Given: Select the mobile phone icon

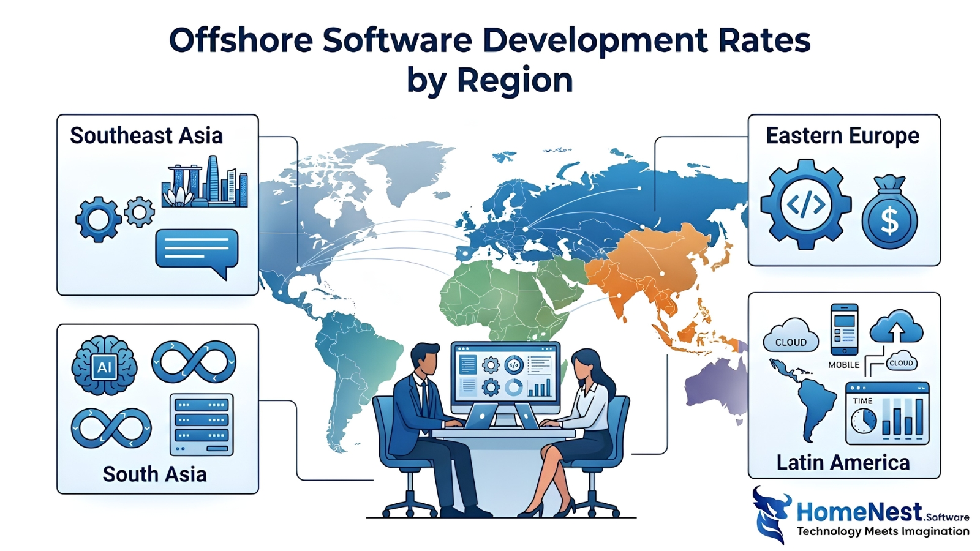Looking at the screenshot, I should pos(844,329).
